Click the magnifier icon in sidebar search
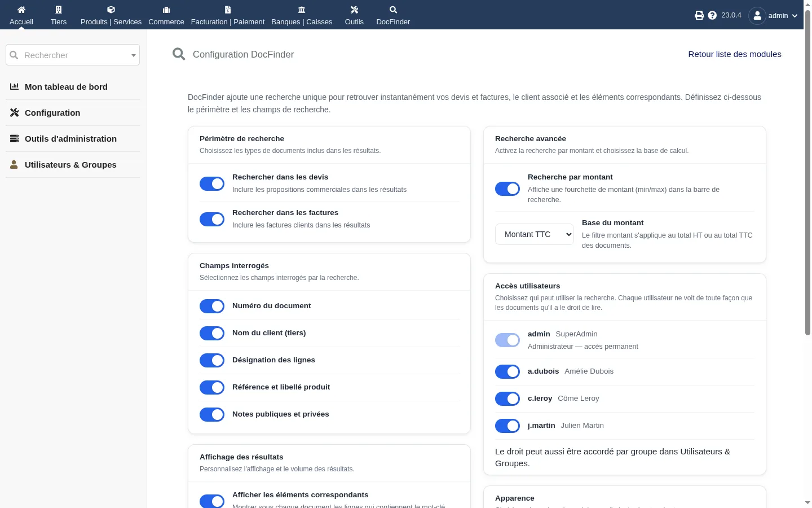812x508 pixels. [x=14, y=55]
